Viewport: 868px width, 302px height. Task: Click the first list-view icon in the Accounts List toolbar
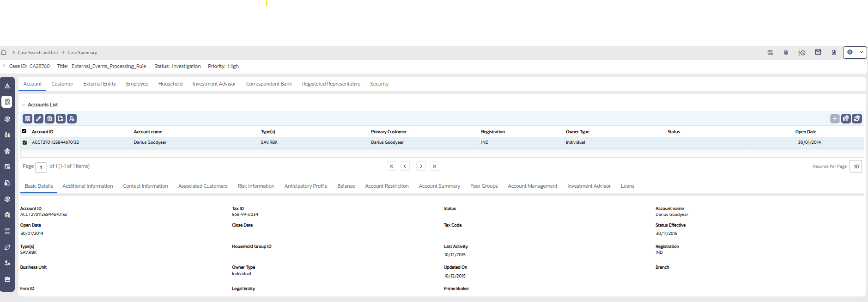(x=28, y=119)
